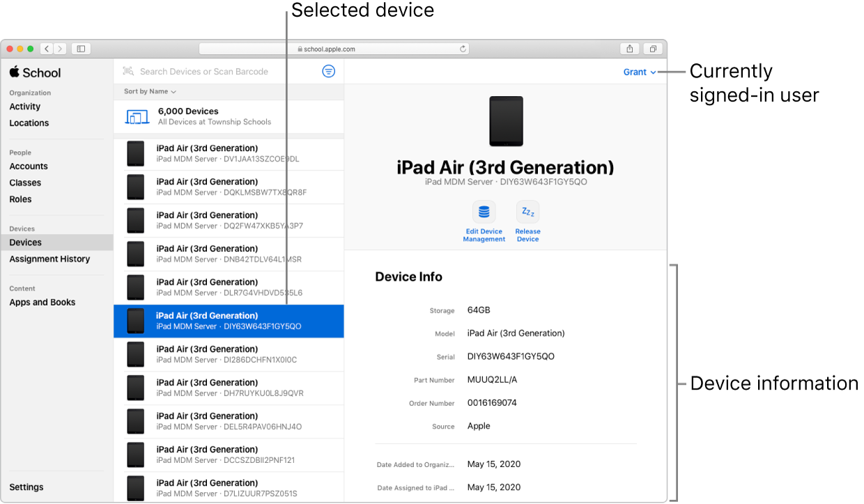Click the Edit Device Management icon

click(x=484, y=212)
